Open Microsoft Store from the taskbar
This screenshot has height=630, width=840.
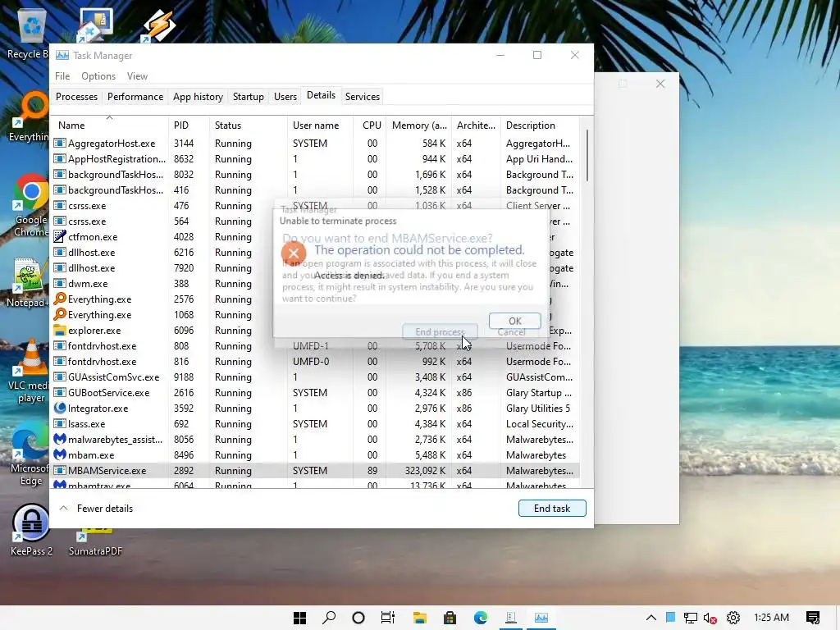pyautogui.click(x=450, y=618)
